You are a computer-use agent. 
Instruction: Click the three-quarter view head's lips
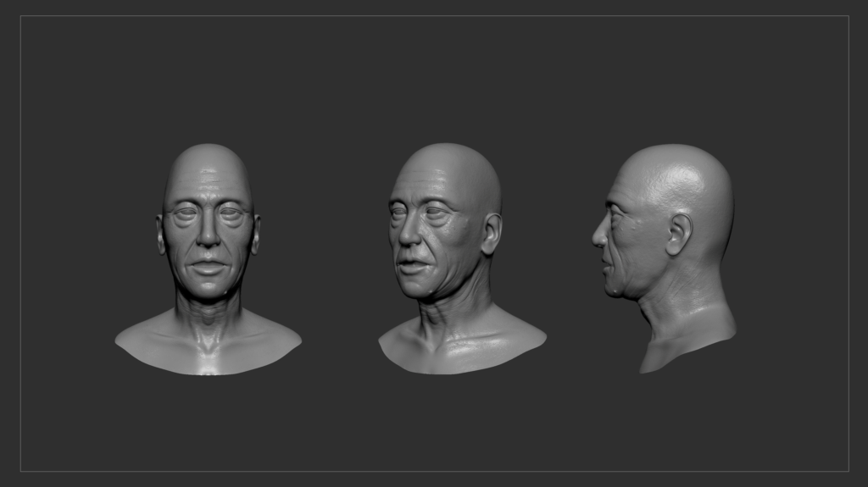(411, 266)
